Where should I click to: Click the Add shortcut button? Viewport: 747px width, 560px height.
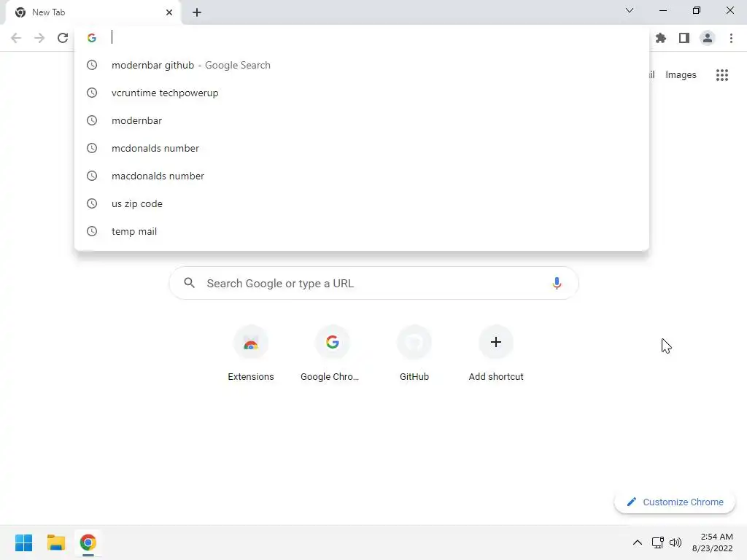pos(496,354)
